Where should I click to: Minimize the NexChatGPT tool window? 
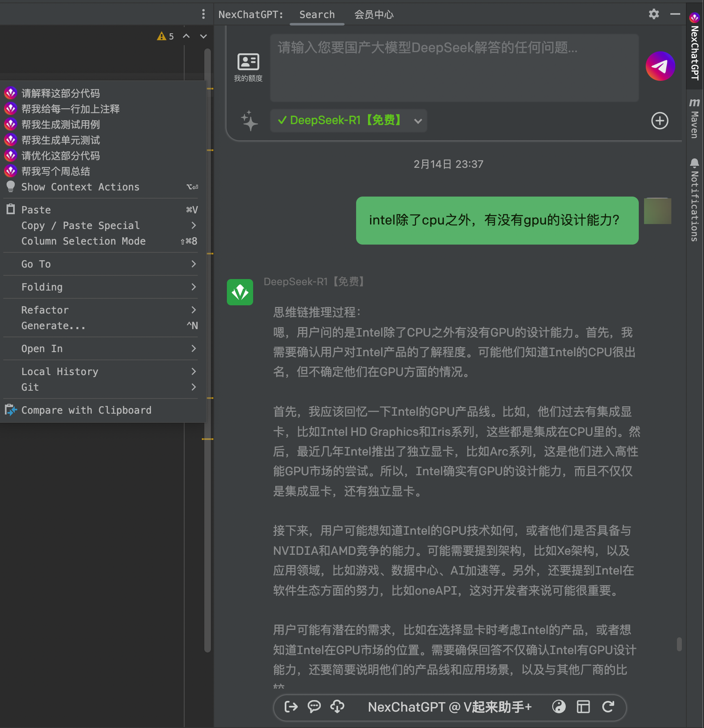pos(675,14)
